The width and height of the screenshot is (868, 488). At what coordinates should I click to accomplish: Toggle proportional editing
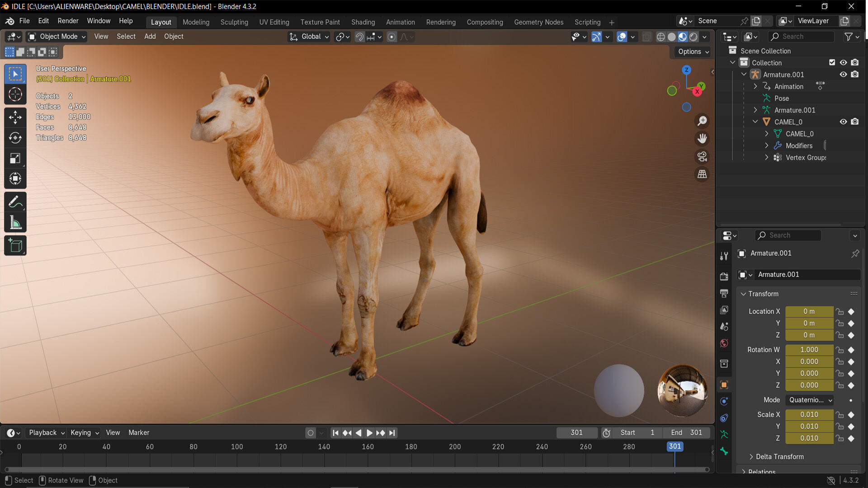pos(392,37)
